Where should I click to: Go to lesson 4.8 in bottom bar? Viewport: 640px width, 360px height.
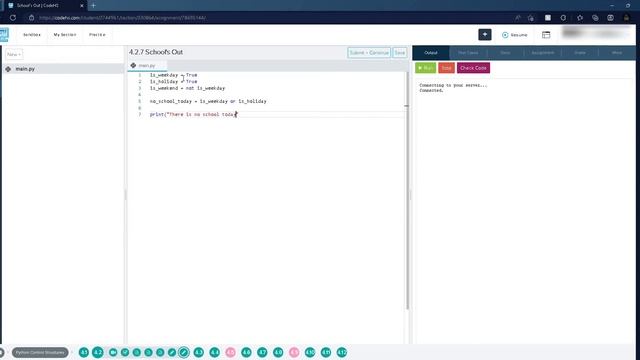tap(278, 352)
